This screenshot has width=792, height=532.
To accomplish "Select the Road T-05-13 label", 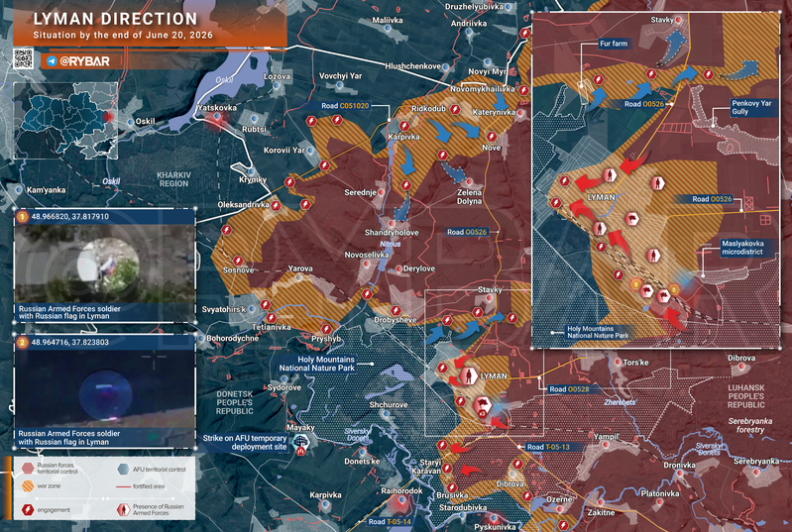I will [548, 447].
